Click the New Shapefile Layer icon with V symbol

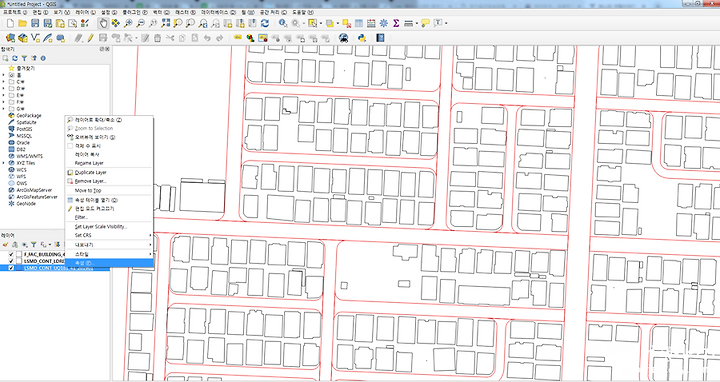[x=35, y=38]
